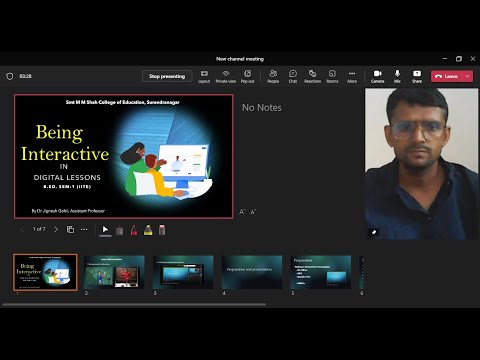This screenshot has height=360, width=480.
Task: Expand the Leave options arrow
Action: pyautogui.click(x=468, y=76)
